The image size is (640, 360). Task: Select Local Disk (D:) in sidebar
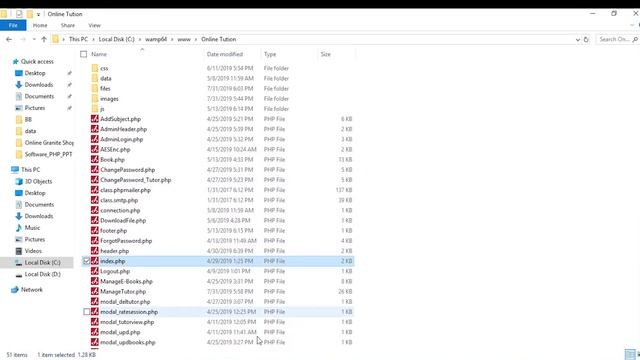point(42,274)
